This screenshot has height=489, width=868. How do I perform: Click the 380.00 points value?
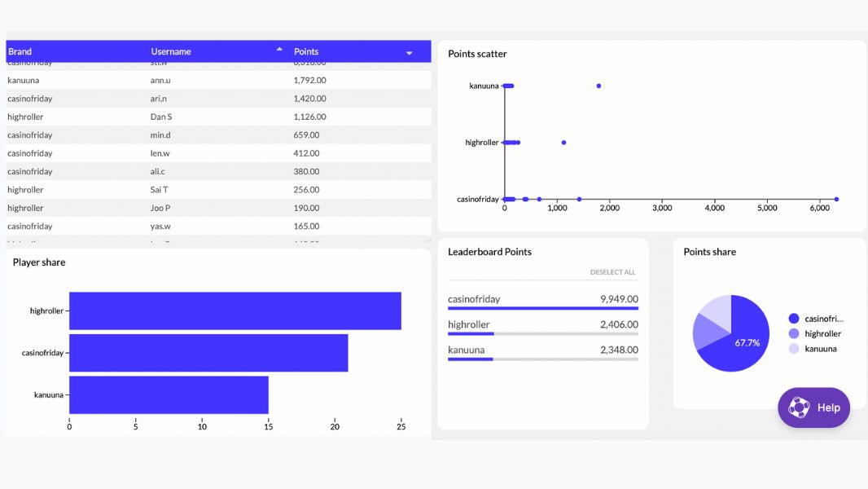tap(307, 172)
